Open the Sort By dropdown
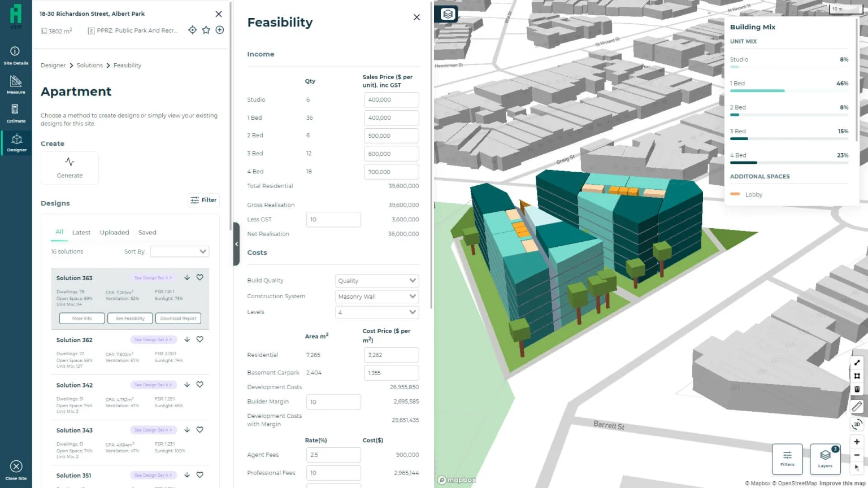 (180, 251)
